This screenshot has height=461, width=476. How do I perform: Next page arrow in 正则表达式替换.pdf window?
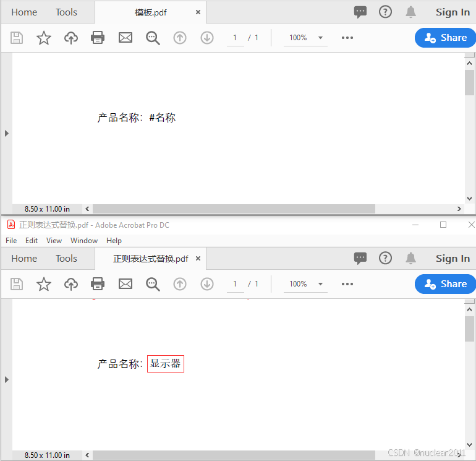[207, 284]
